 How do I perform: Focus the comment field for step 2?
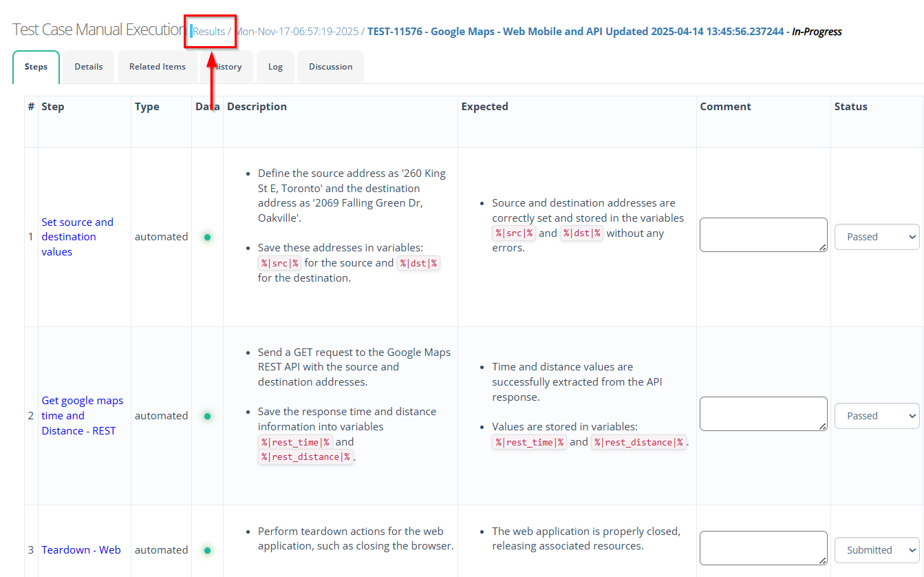763,414
